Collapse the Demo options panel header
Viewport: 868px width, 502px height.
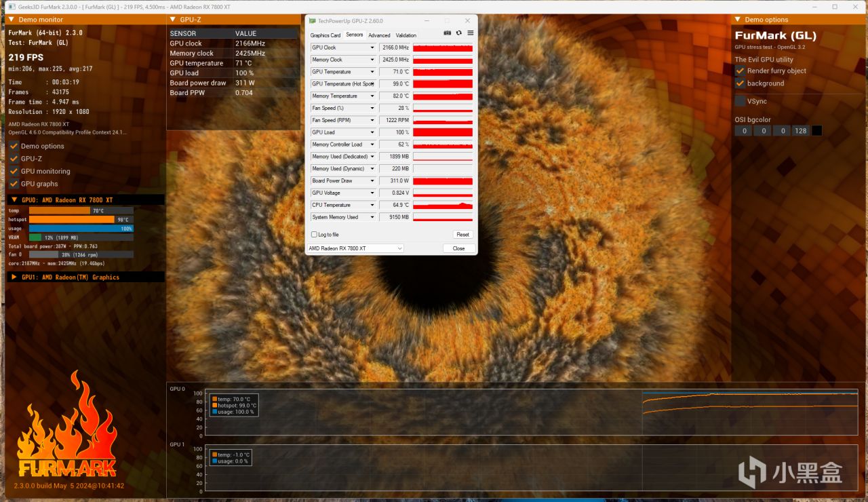tap(738, 20)
